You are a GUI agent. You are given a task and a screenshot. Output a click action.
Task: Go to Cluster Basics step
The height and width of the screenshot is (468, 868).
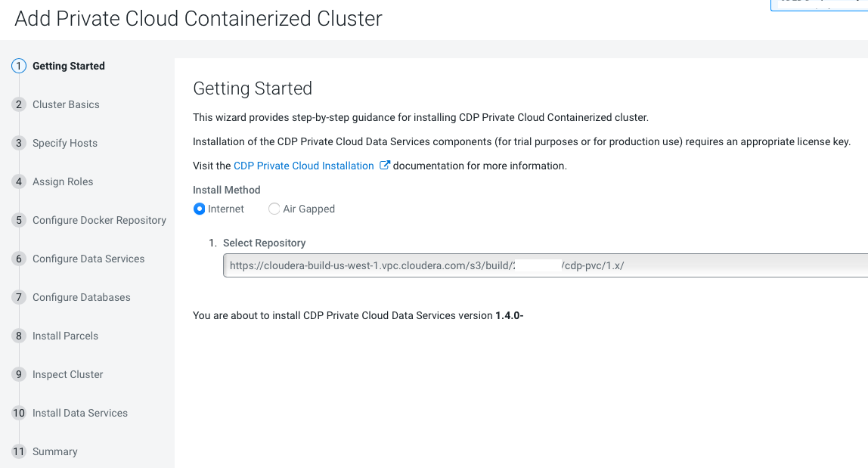tap(66, 104)
